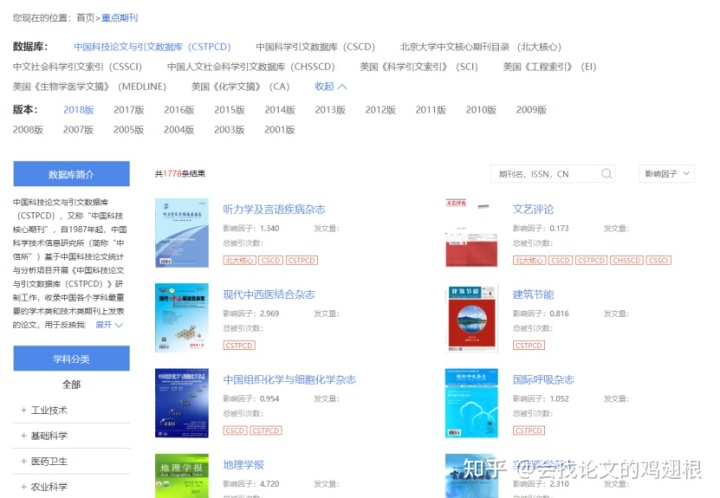Select the EI database filter

[550, 67]
